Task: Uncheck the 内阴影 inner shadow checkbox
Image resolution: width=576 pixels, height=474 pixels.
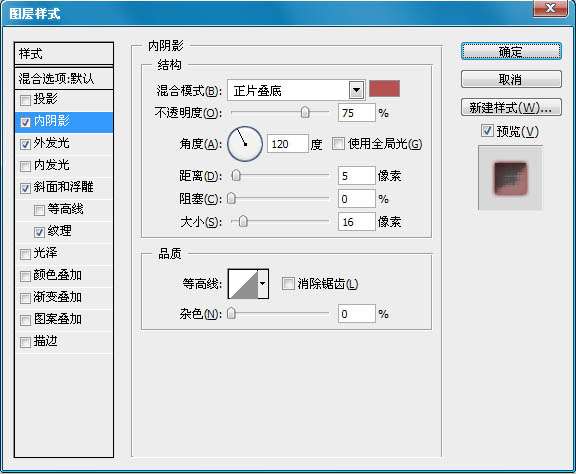Action: coord(25,122)
